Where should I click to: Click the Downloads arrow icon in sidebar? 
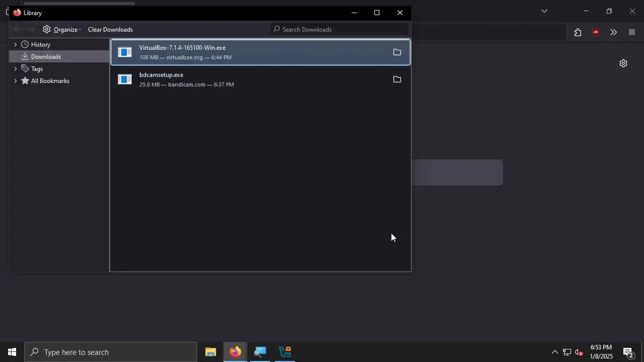click(x=25, y=57)
